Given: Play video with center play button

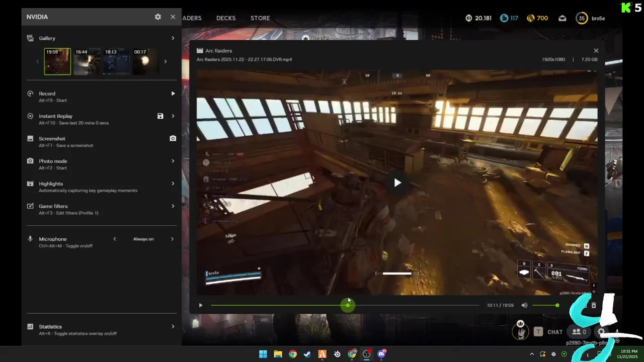Looking at the screenshot, I should click(x=397, y=183).
